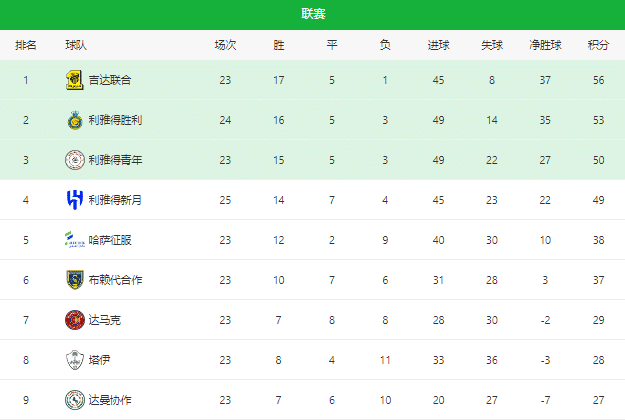Click the 塔伊 team shield icon
Image resolution: width=625 pixels, height=420 pixels.
pyautogui.click(x=74, y=360)
